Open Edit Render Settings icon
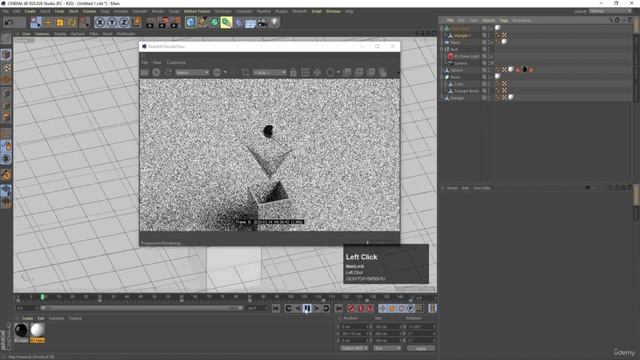Screen dimensions: 640x360 [175, 22]
